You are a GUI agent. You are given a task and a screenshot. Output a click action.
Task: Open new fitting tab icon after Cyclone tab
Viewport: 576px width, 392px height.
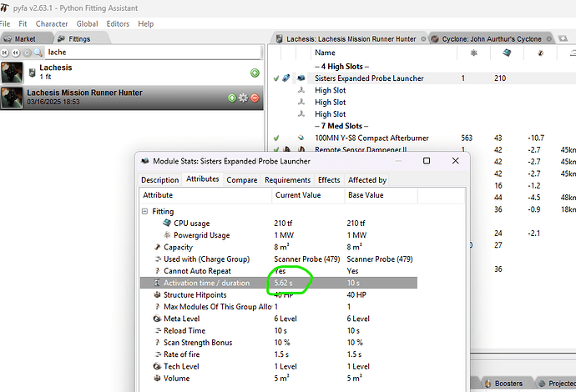[x=563, y=38]
